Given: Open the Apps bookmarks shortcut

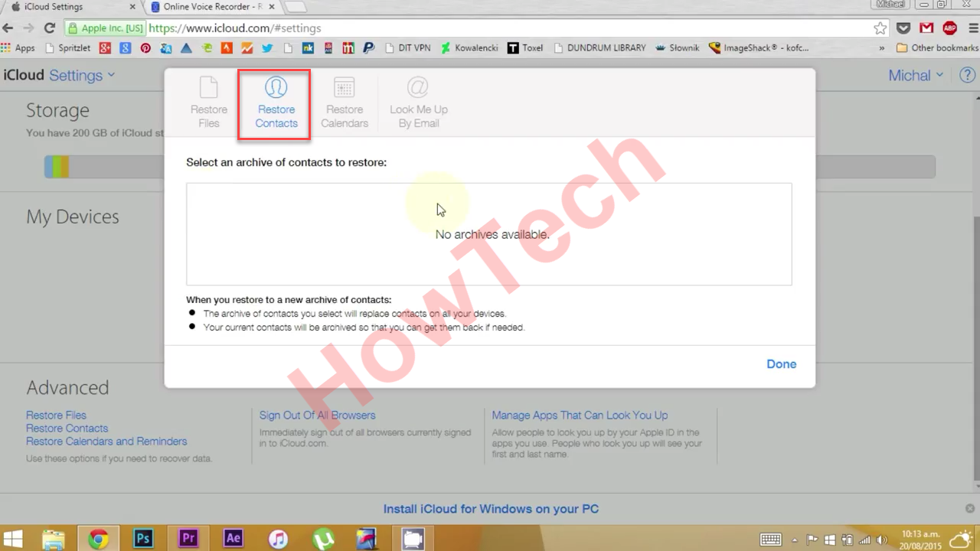Looking at the screenshot, I should click(18, 47).
